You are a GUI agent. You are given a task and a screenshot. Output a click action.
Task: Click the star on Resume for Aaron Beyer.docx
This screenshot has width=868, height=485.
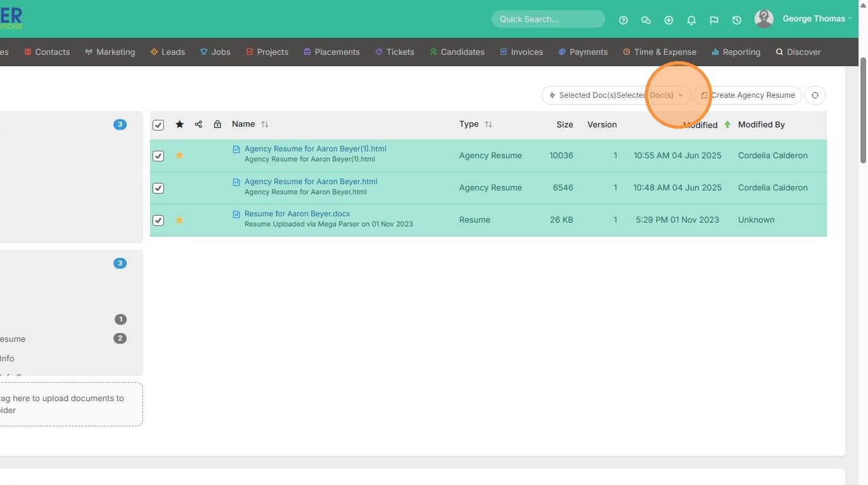180,220
